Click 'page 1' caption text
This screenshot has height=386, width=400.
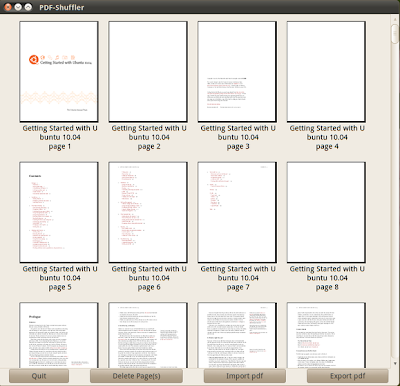pyautogui.click(x=60, y=147)
